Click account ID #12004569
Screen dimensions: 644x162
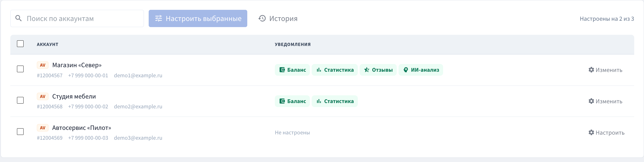[50, 138]
